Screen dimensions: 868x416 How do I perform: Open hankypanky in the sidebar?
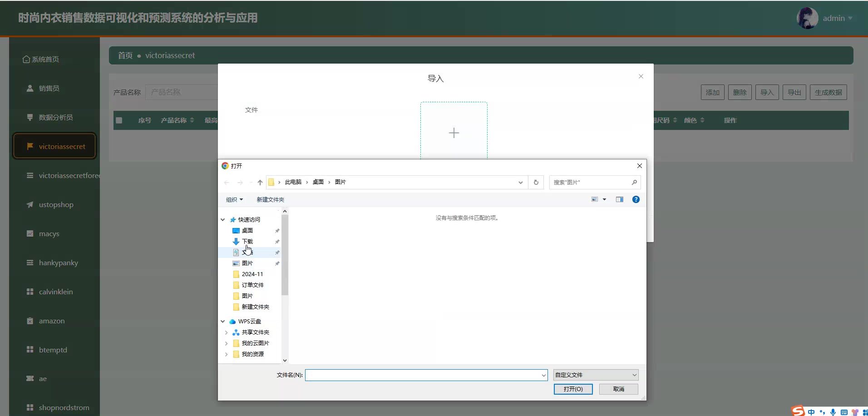(54, 262)
